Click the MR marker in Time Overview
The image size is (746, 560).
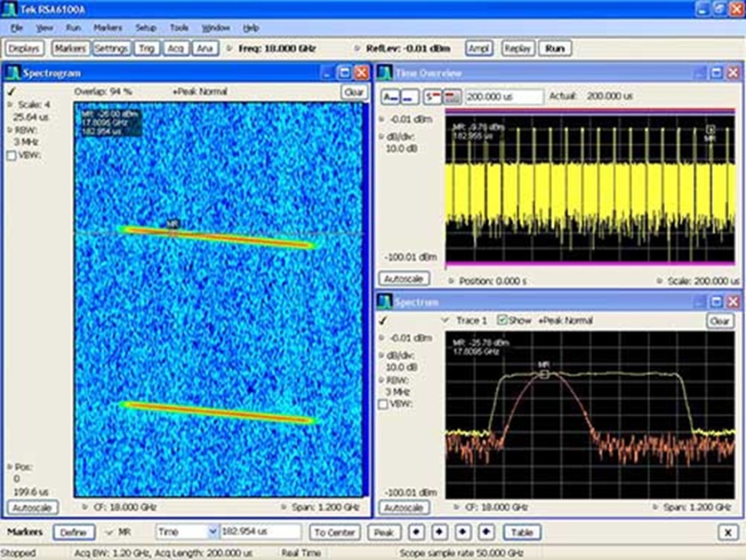click(710, 130)
